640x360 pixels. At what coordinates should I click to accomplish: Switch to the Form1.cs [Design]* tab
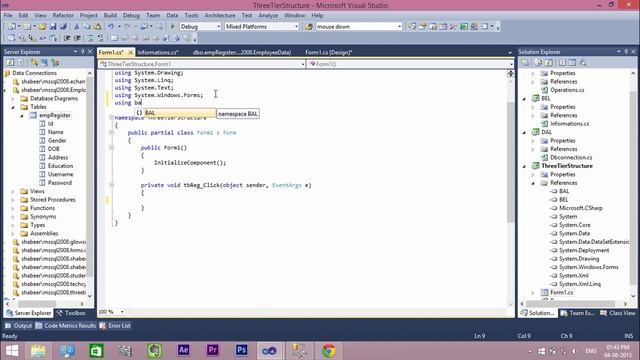(329, 52)
